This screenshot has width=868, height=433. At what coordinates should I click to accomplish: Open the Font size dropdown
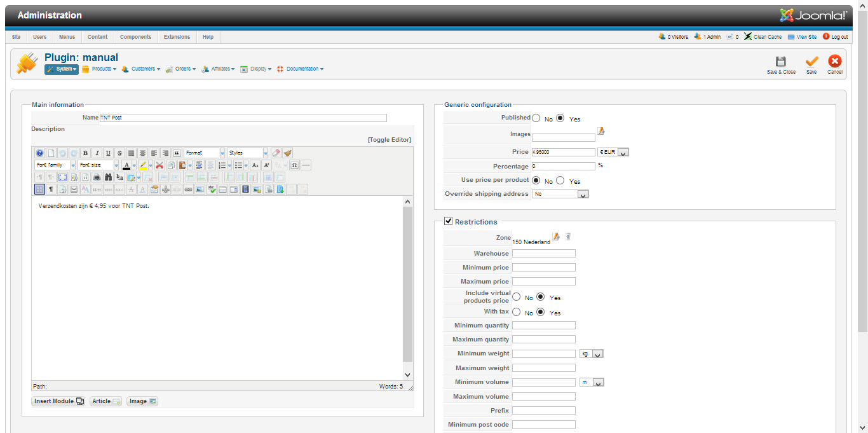(x=98, y=165)
